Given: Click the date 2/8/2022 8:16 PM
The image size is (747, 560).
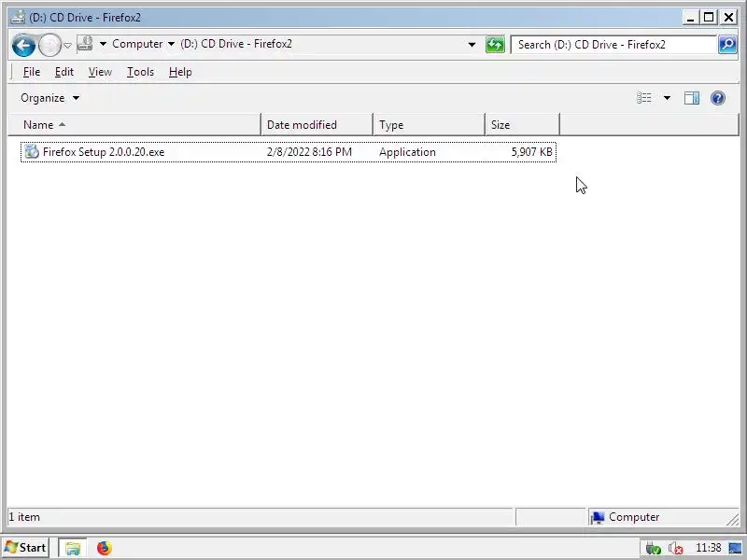Looking at the screenshot, I should tap(309, 152).
